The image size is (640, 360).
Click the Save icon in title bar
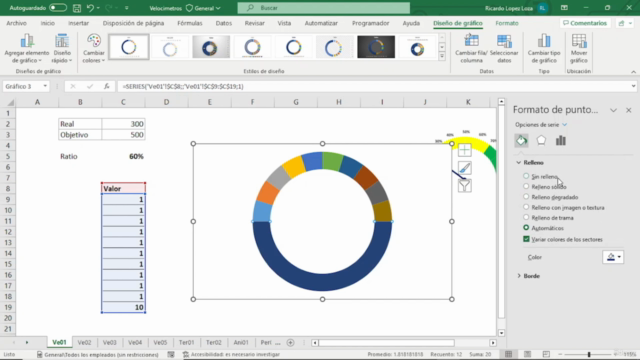(x=76, y=8)
